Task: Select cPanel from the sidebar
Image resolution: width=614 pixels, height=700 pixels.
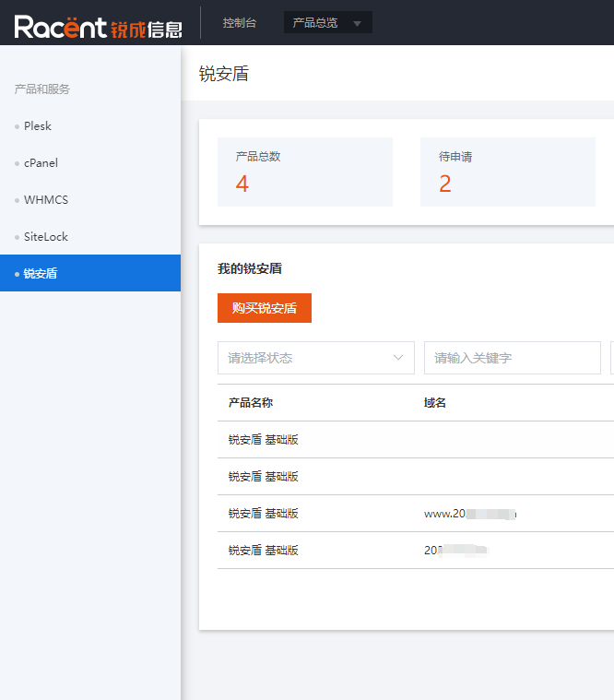Action: coord(41,163)
